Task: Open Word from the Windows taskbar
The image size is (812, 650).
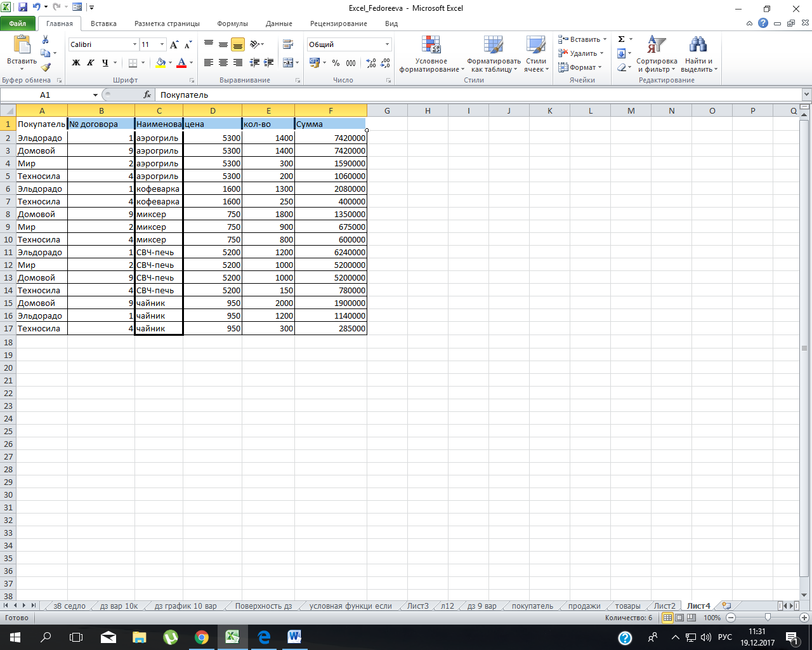Action: [x=294, y=637]
